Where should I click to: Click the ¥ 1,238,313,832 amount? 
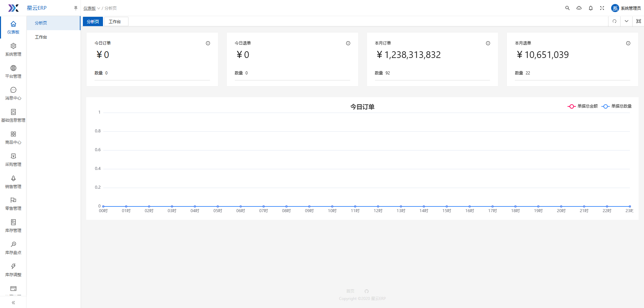click(408, 55)
